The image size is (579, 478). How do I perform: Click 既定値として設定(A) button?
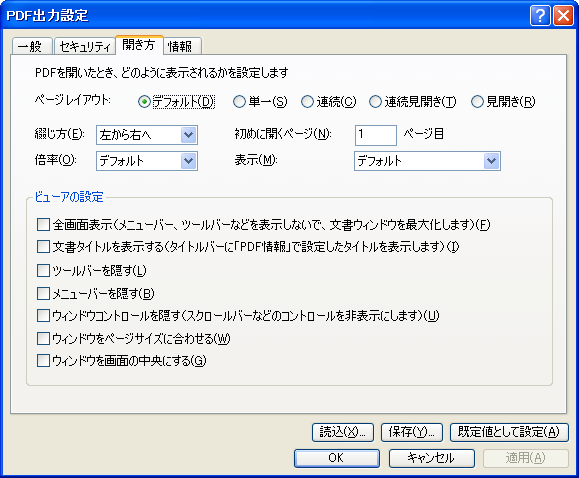click(509, 432)
